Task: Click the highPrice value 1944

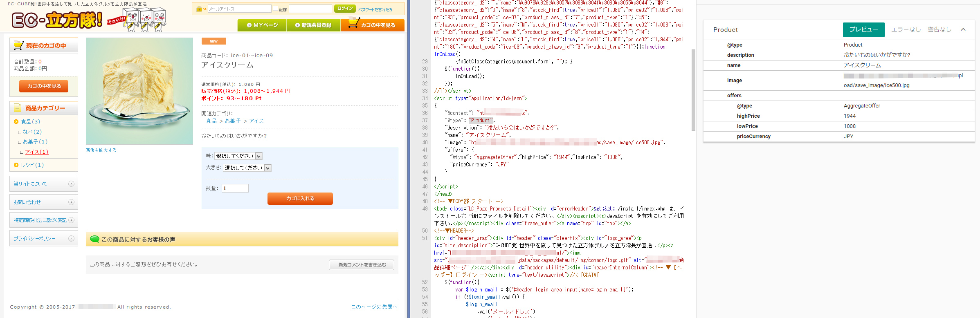Action: coord(850,116)
